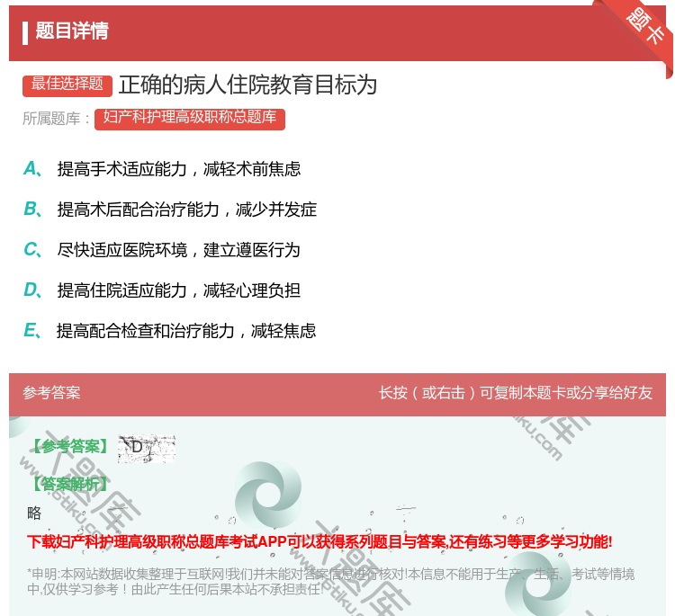
Task: Click the 题目详情 header title
Action: pos(72,31)
